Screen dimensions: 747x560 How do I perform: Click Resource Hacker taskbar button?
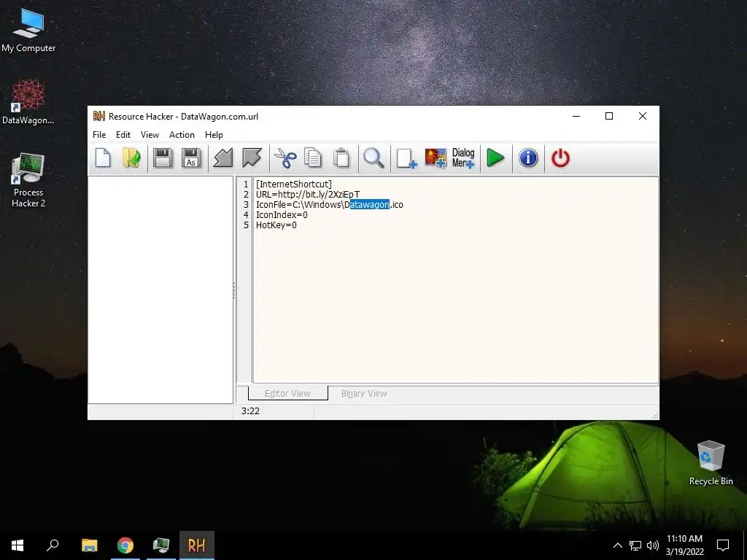(197, 545)
